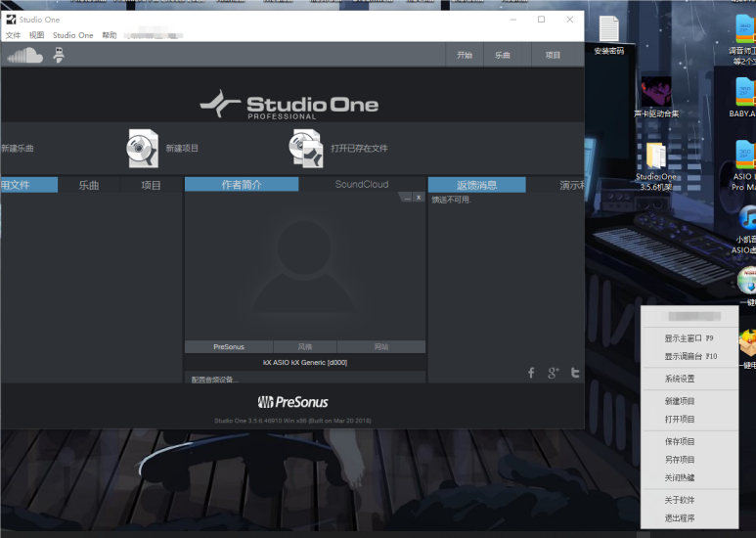
Task: Click the 新建乐曲 label
Action: point(18,149)
